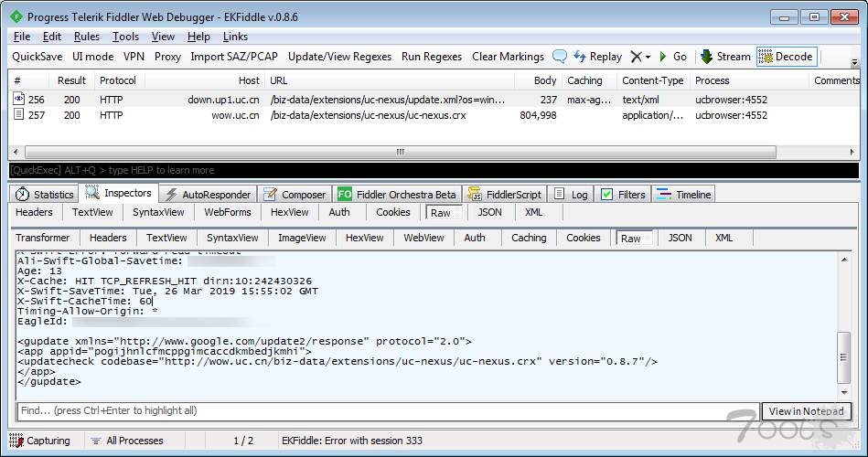Switch to the AutoResponder tab

(x=207, y=195)
